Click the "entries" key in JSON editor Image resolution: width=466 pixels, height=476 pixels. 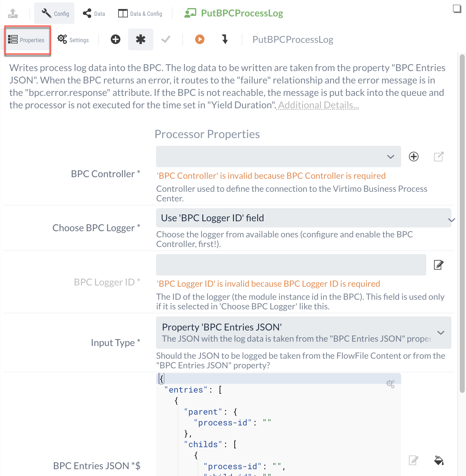coord(186,390)
